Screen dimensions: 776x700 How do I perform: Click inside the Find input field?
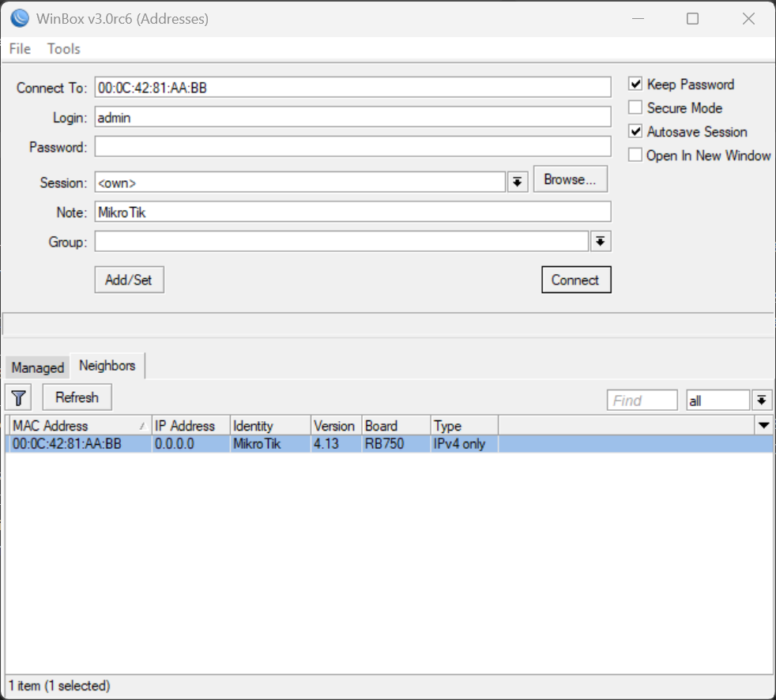coord(642,400)
